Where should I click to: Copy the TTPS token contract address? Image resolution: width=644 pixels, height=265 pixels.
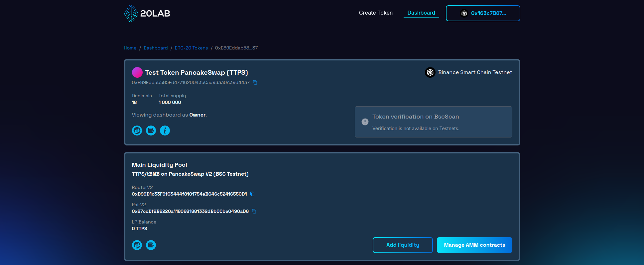(x=255, y=82)
